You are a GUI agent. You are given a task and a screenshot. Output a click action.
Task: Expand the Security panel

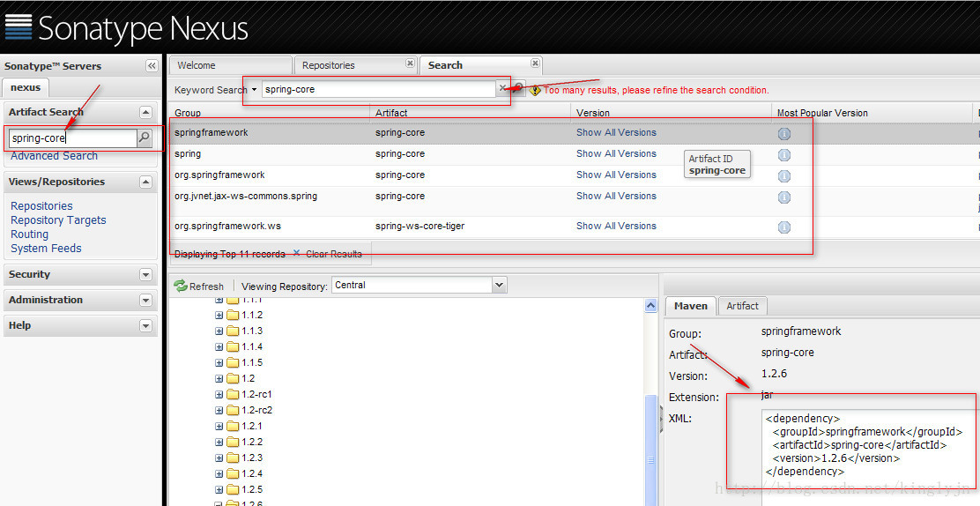pos(145,274)
